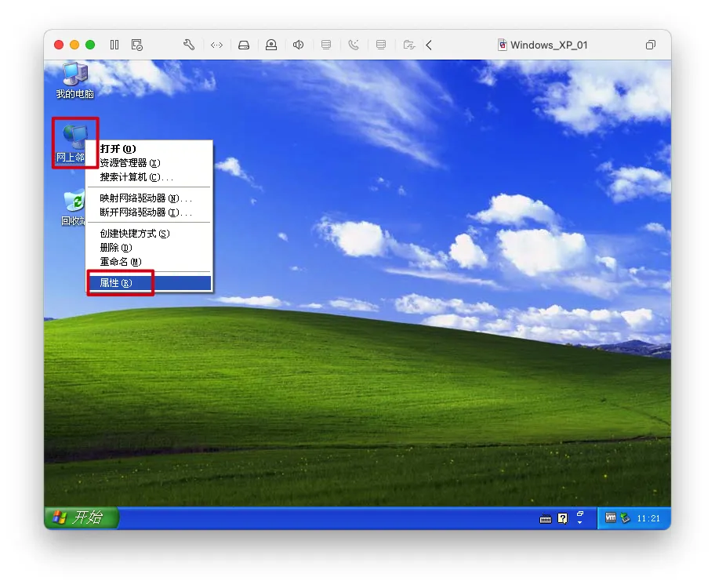Choose 属性(R) in the context menu
The image size is (715, 588).
(149, 283)
